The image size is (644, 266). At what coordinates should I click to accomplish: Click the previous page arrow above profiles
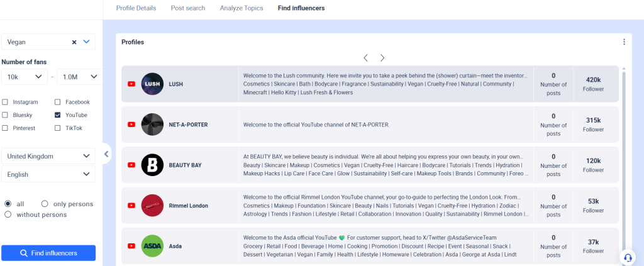pos(365,58)
